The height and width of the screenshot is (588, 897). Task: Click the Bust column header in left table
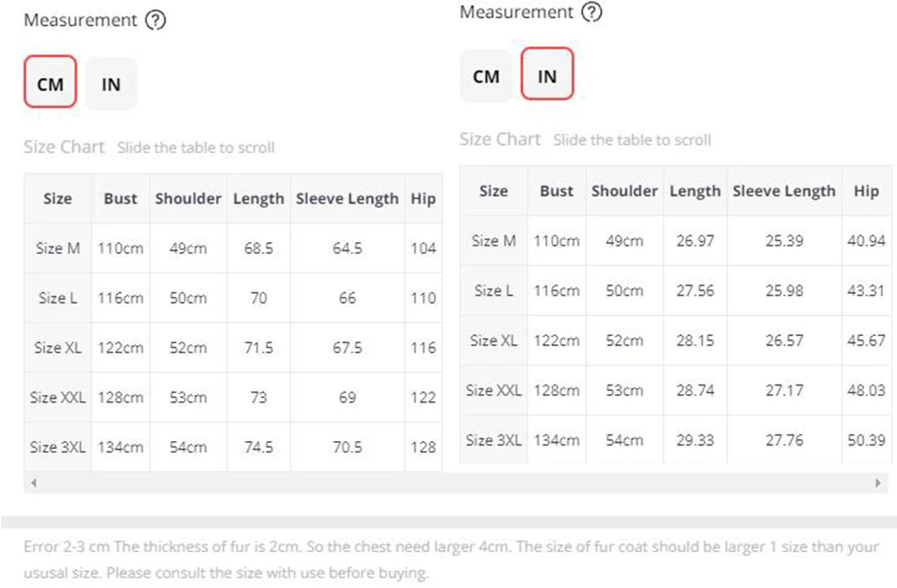point(120,199)
